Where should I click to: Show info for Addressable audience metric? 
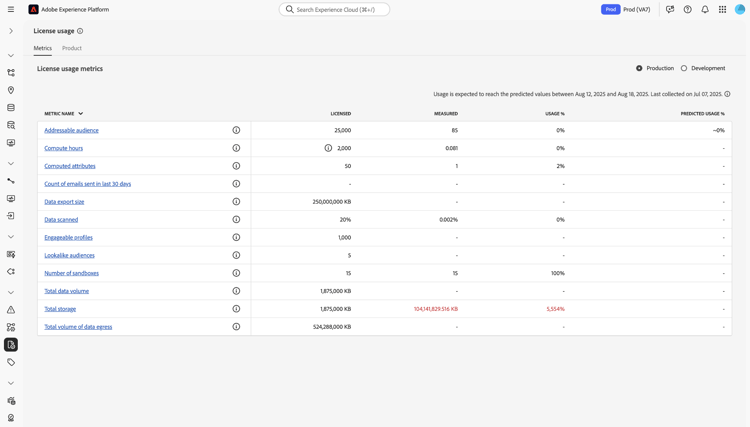pyautogui.click(x=236, y=130)
